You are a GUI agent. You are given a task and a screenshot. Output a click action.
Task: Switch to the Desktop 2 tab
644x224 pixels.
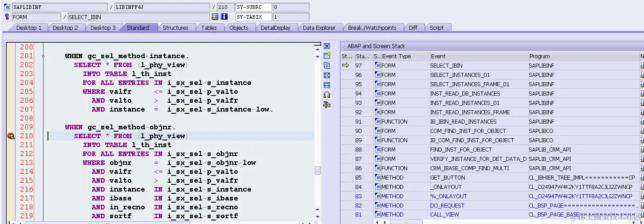click(65, 28)
